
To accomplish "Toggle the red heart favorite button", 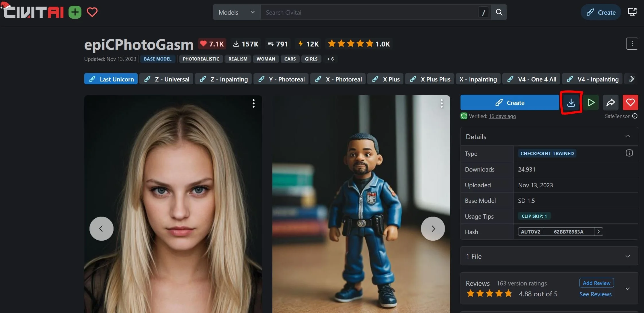I will [630, 103].
